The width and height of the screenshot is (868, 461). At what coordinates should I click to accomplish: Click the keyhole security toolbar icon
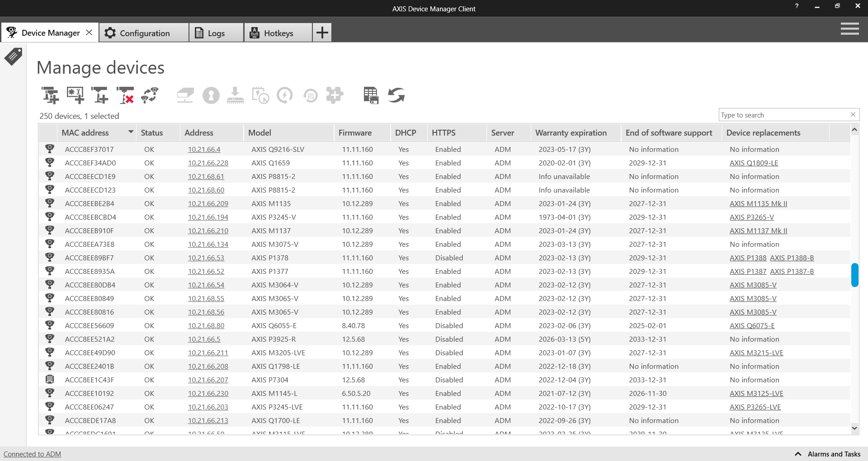click(x=211, y=95)
